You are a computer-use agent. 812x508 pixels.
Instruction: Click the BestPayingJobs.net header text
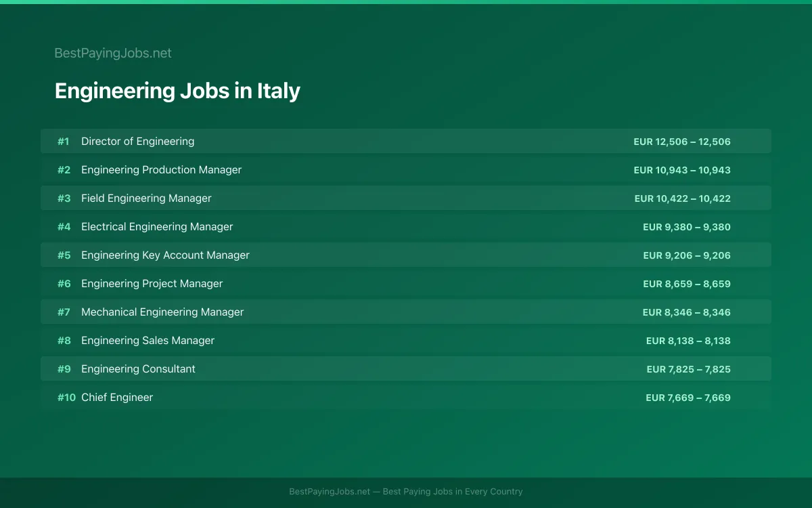[x=113, y=53]
